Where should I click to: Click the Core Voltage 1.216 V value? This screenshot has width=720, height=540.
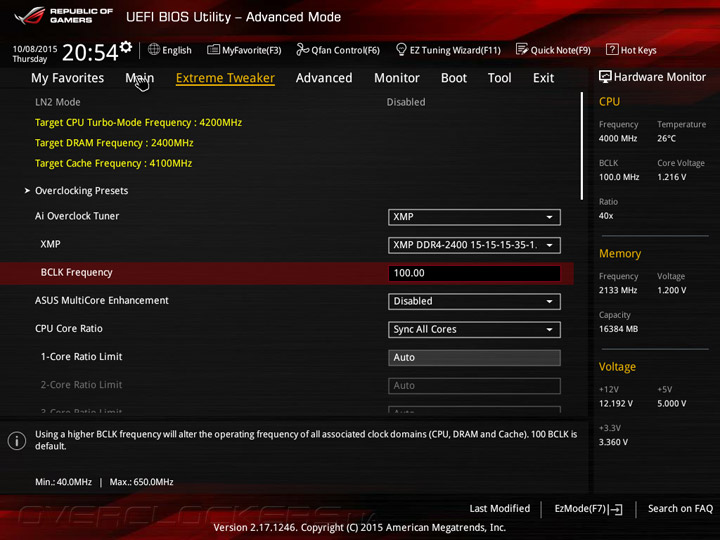[x=672, y=177]
